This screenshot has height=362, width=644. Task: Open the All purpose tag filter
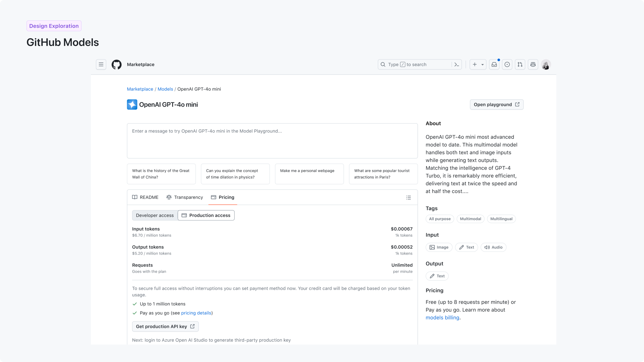tap(439, 219)
